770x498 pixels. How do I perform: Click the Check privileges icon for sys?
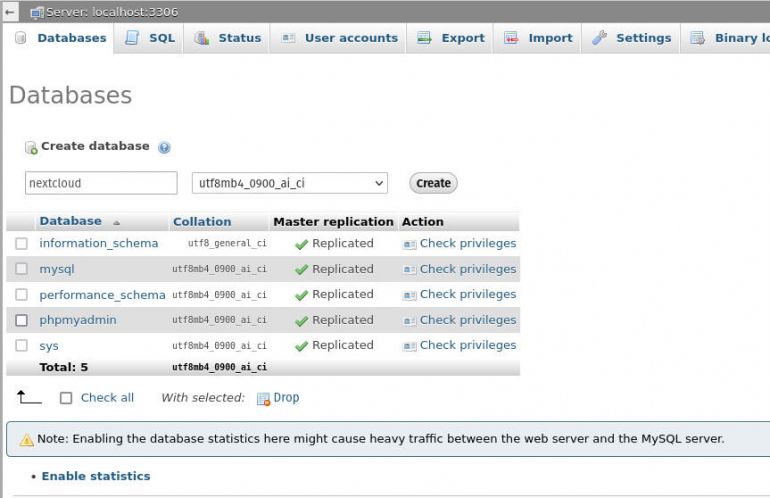pos(409,346)
